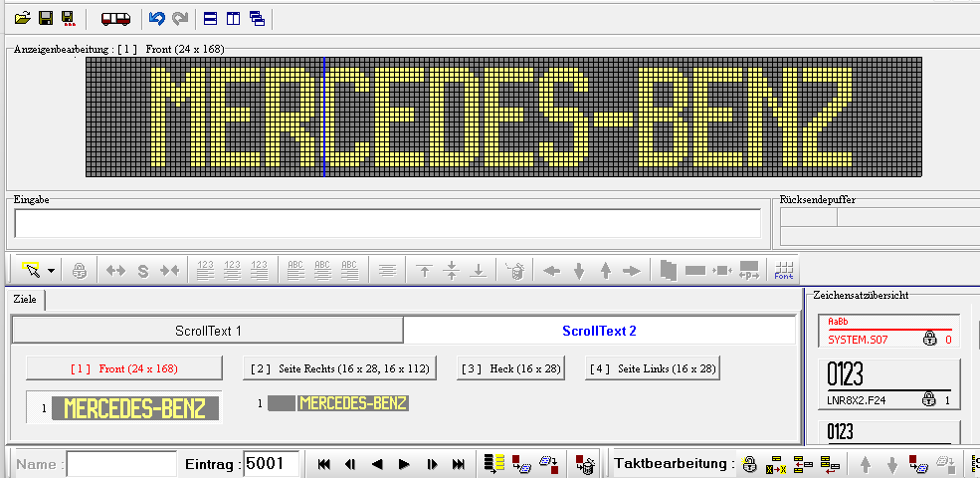Jump to last entry
The image size is (980, 478).
pos(458,464)
